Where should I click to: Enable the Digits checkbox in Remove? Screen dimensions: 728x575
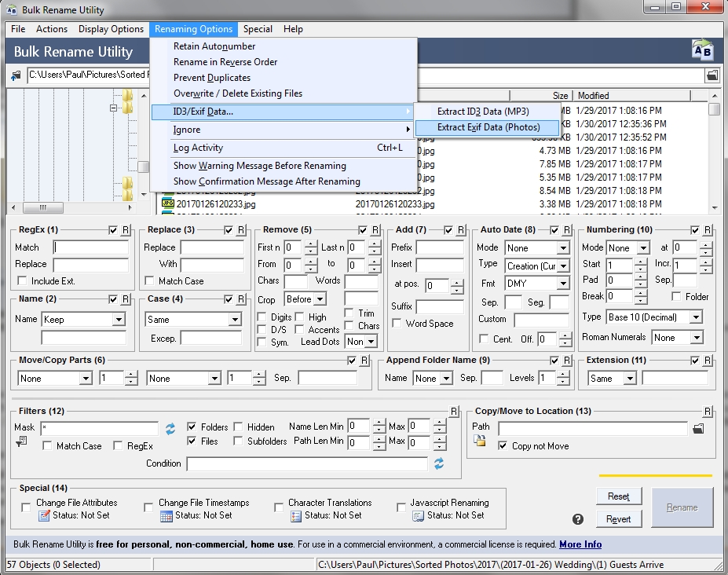coord(262,317)
